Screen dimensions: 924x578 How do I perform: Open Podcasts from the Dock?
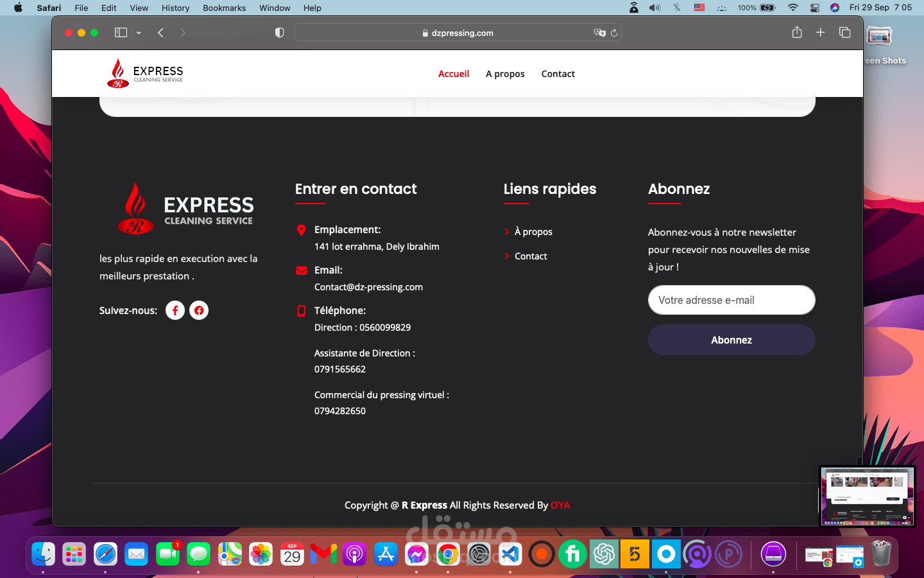click(355, 554)
